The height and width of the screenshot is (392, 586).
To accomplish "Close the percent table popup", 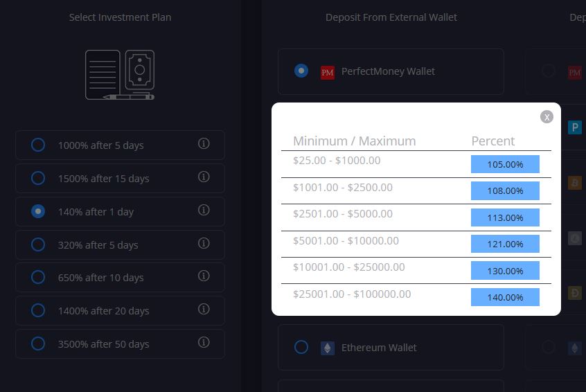I will tap(547, 116).
